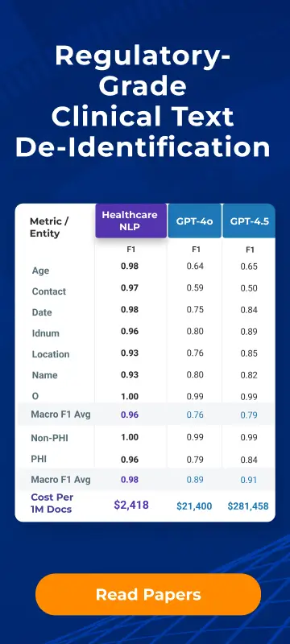Click the Regulatory-Grade Clinical Text De-Identification headline
Screen dimensions: 290x644
click(x=143, y=102)
